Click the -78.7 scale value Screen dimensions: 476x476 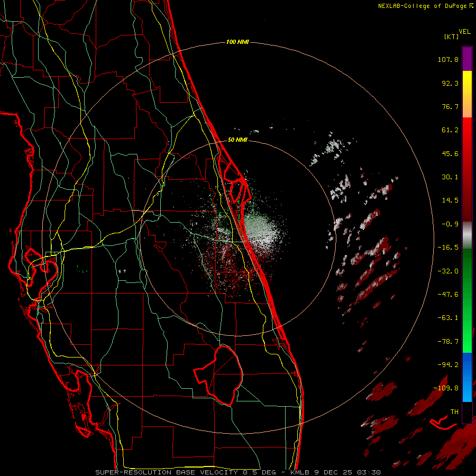pos(448,342)
